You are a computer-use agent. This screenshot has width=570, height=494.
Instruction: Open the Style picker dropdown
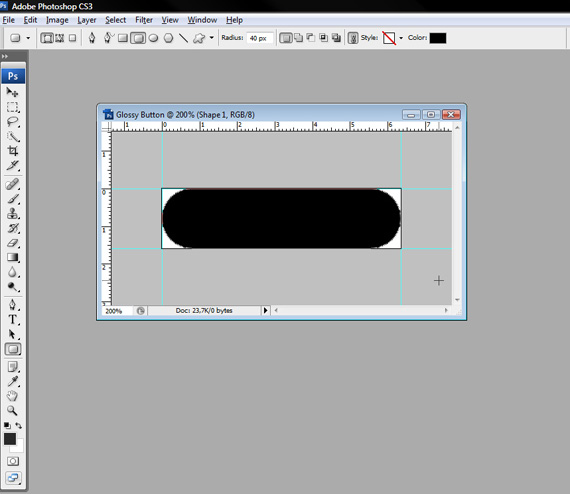tap(401, 38)
